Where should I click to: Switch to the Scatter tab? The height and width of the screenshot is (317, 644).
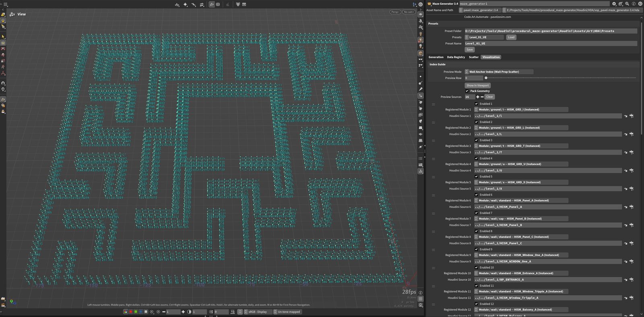pyautogui.click(x=474, y=57)
